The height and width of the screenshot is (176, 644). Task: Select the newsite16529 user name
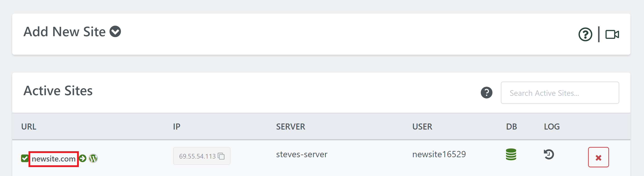(x=439, y=154)
